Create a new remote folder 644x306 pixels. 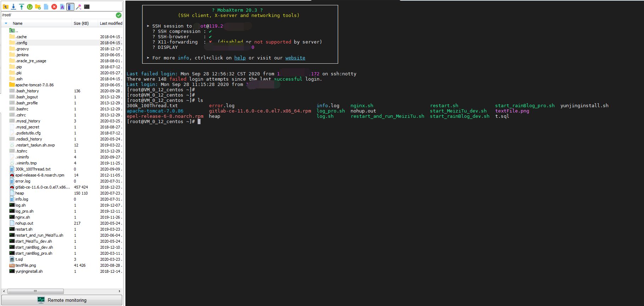click(x=38, y=7)
